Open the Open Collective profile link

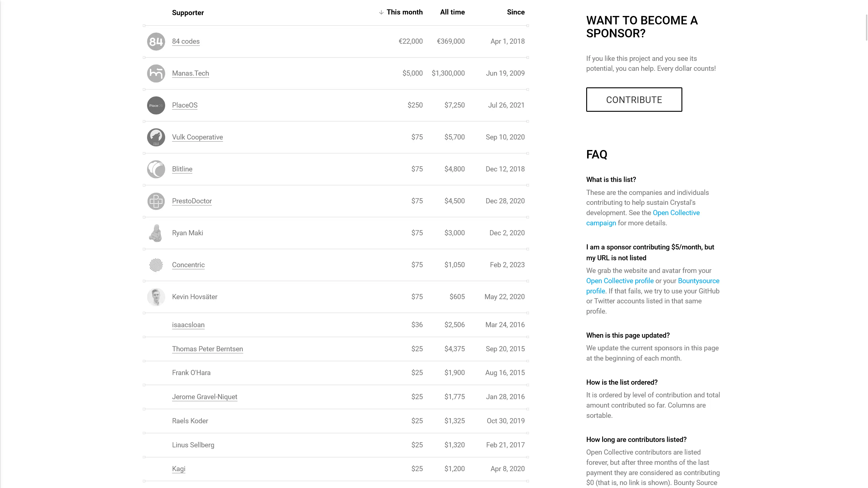(619, 280)
